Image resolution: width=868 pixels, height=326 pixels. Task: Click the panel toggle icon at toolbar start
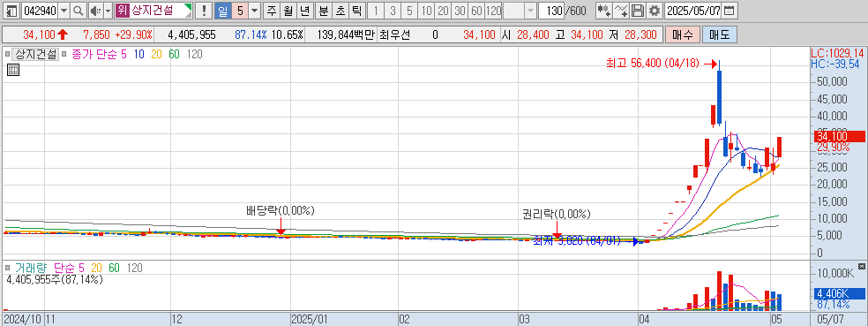pos(11,10)
